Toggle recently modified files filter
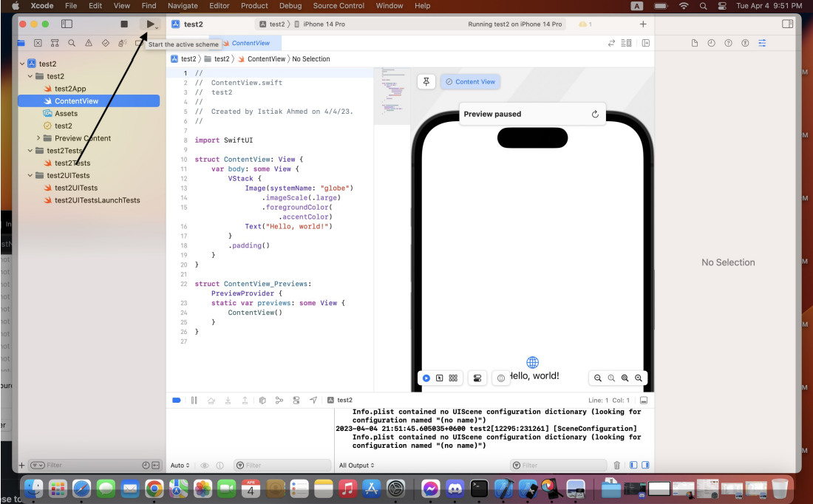This screenshot has width=813, height=504. [146, 465]
